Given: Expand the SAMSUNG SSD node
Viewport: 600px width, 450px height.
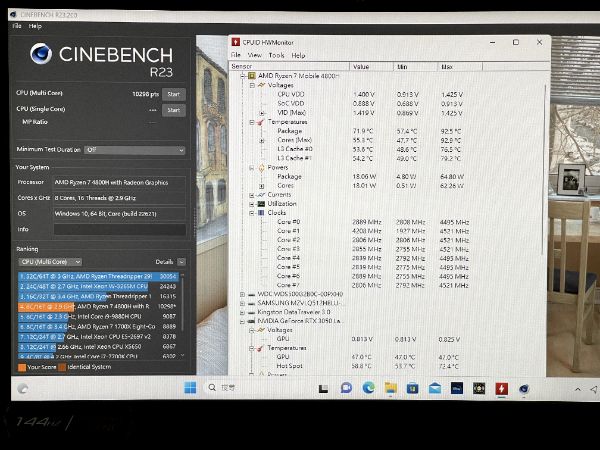Looking at the screenshot, I should click(242, 303).
